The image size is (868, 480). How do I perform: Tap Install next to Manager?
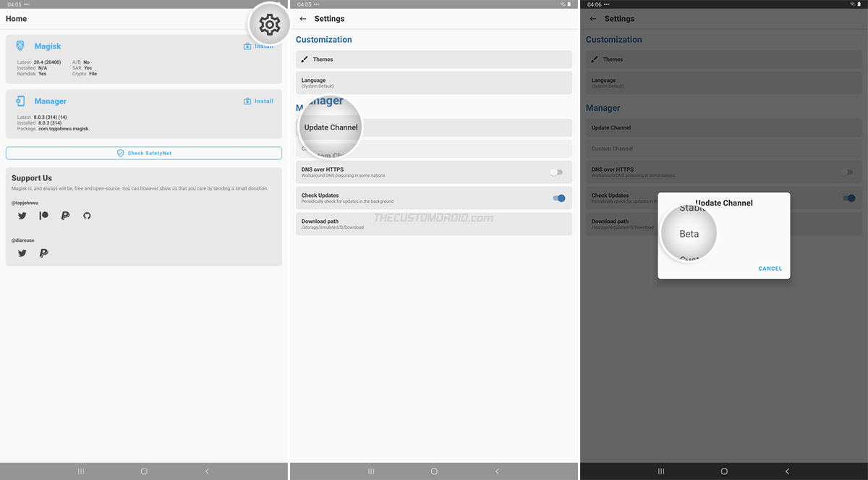pos(258,101)
